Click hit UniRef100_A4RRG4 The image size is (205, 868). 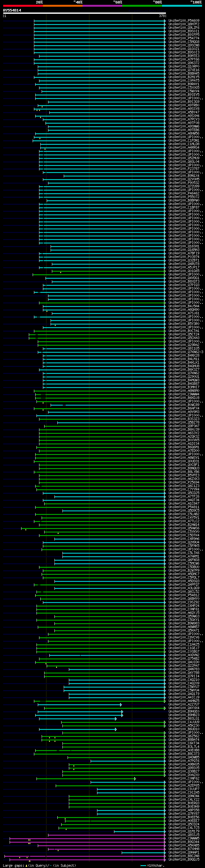click(x=184, y=148)
